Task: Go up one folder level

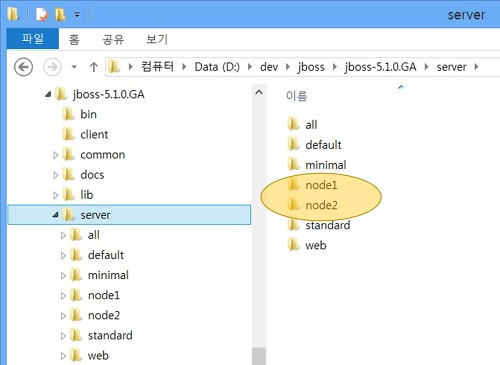Action: [x=94, y=67]
